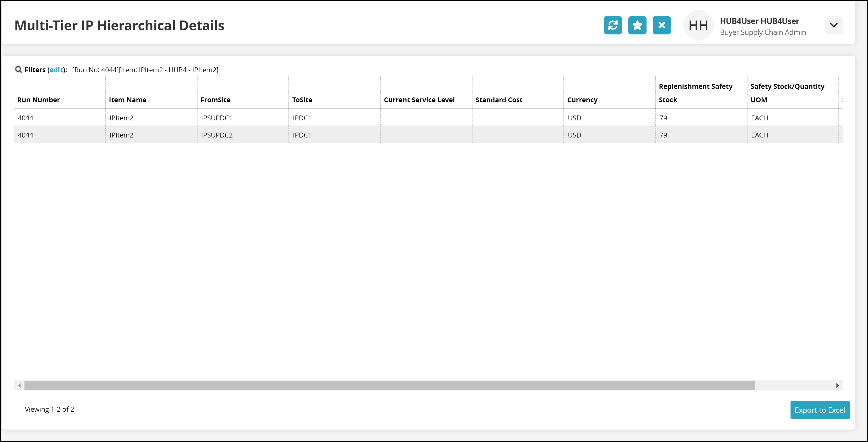The image size is (868, 442).
Task: Click the star favorite icon
Action: pos(637,25)
